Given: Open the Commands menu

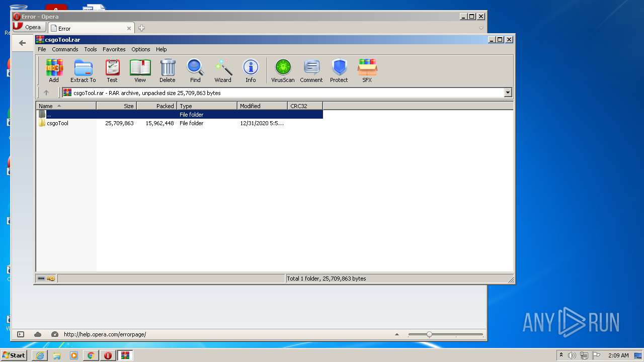Looking at the screenshot, I should (65, 49).
